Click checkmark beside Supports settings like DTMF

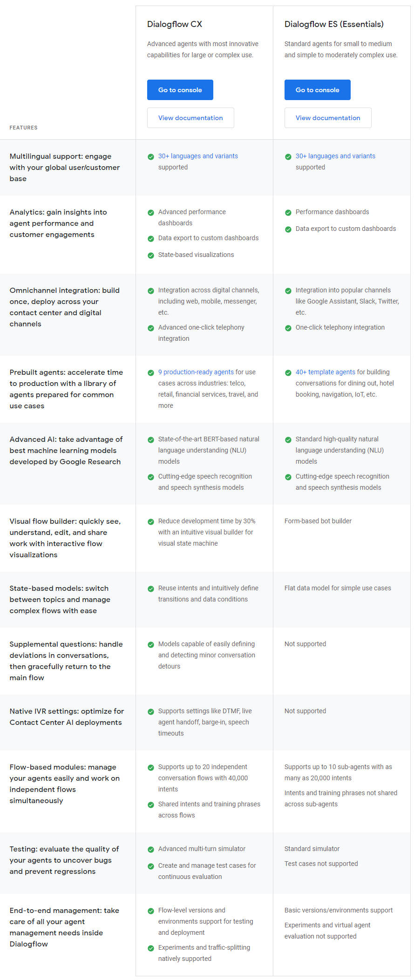point(151,712)
